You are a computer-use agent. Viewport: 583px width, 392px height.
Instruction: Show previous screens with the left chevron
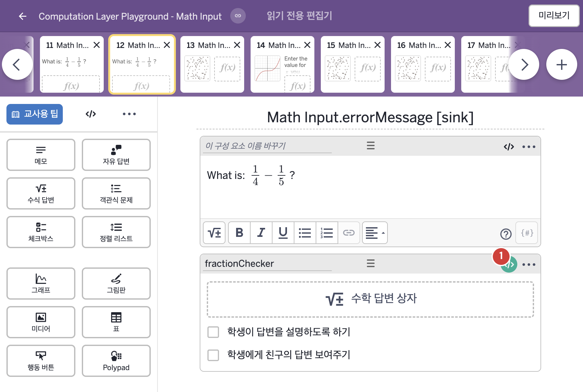pos(17,64)
